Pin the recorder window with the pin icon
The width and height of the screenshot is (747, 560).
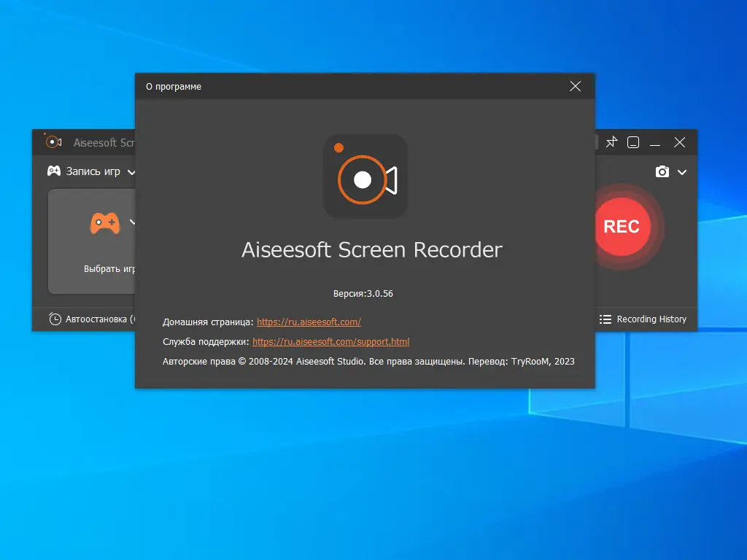tap(611, 142)
